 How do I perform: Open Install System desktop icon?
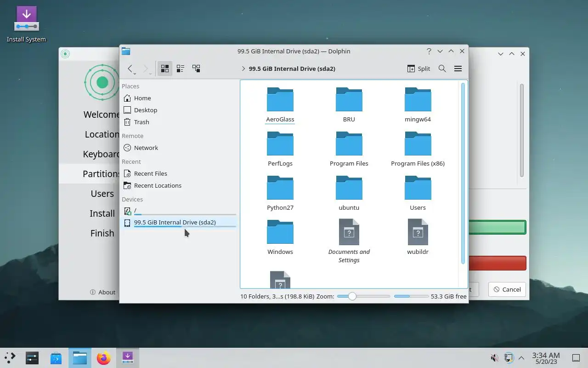26,24
